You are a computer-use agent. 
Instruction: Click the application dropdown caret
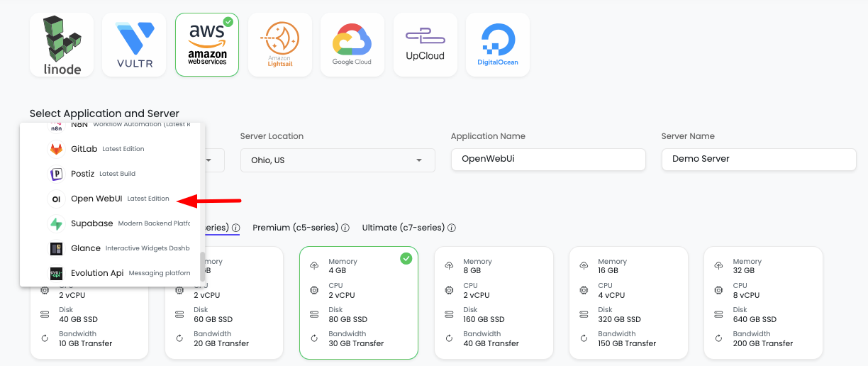pyautogui.click(x=208, y=160)
